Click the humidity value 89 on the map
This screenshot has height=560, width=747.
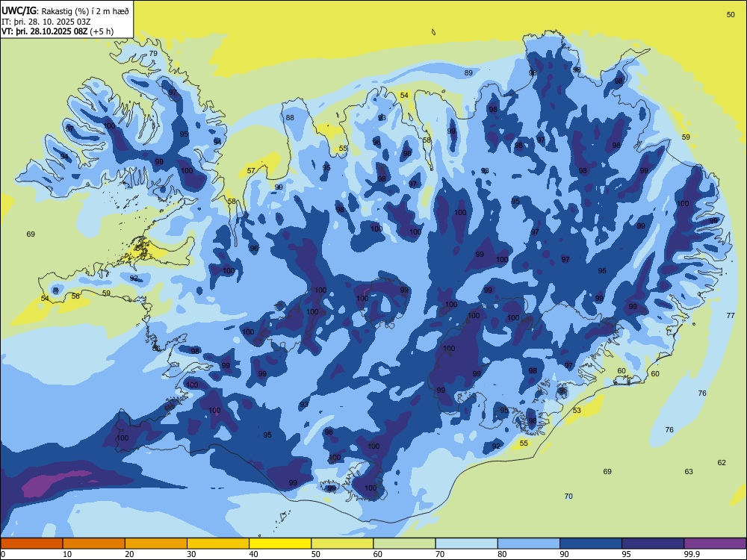click(x=469, y=73)
